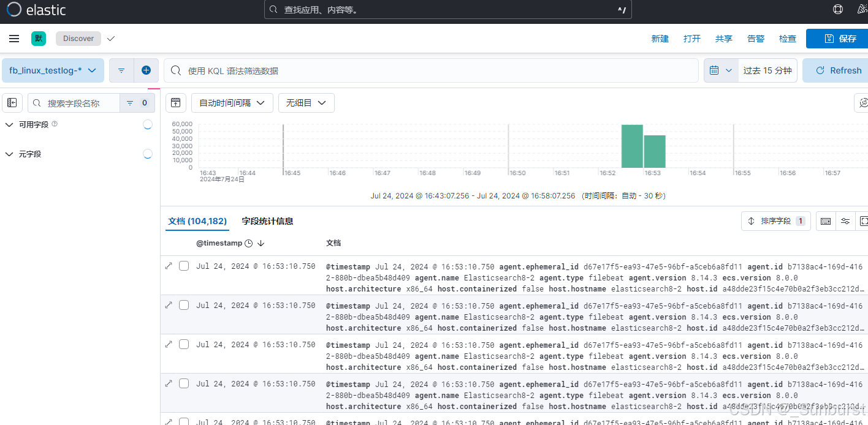Open the 自动时间间隔 dropdown
The height and width of the screenshot is (425, 868).
point(232,102)
